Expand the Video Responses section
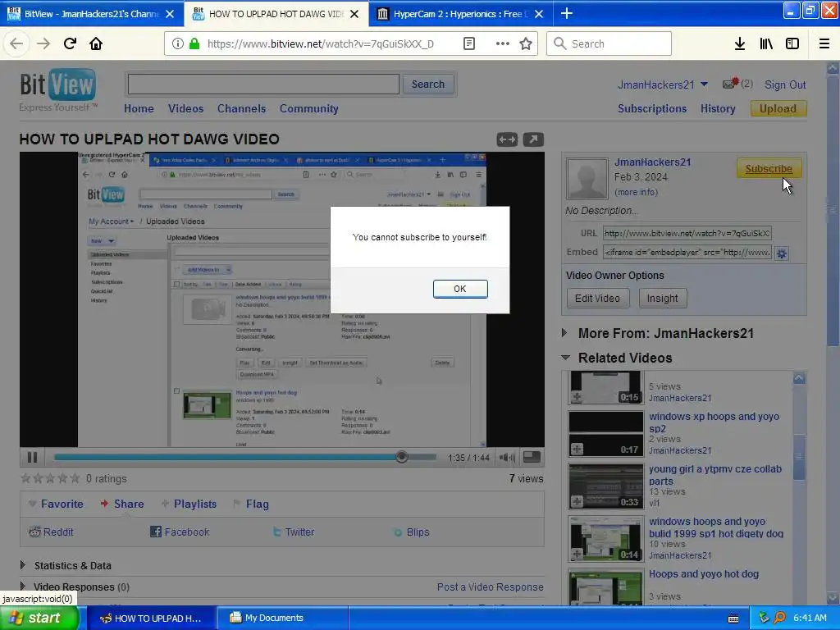840x630 pixels. pos(22,586)
